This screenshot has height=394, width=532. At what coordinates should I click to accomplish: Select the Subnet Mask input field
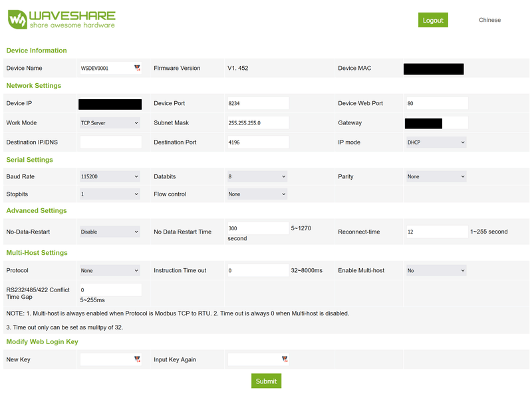click(x=257, y=122)
